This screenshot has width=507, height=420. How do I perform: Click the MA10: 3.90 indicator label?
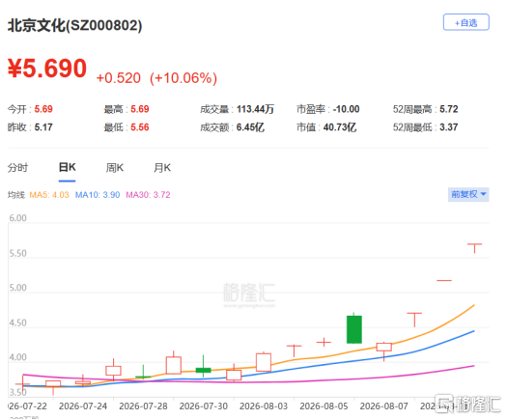point(98,195)
